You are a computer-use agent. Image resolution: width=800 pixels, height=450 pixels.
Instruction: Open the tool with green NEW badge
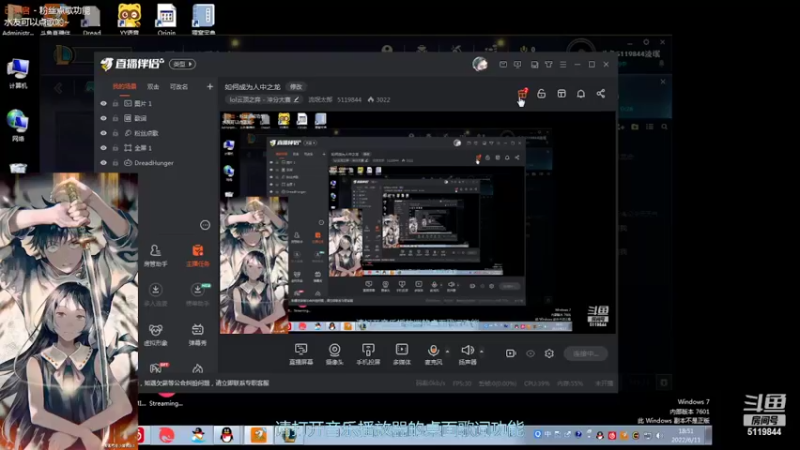[x=198, y=295]
